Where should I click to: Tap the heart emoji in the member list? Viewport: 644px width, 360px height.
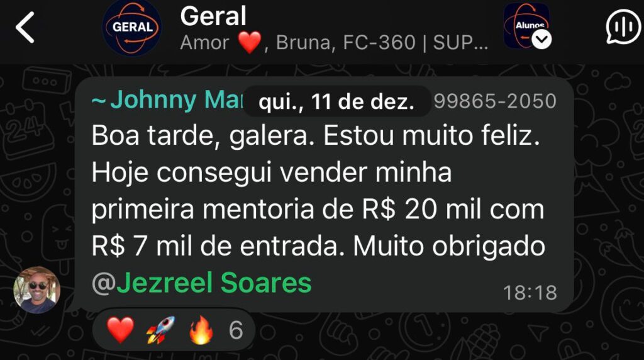tap(249, 42)
